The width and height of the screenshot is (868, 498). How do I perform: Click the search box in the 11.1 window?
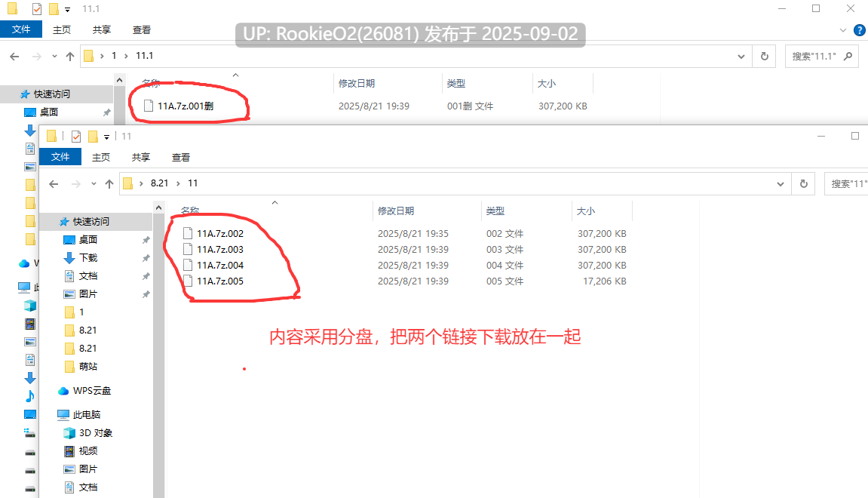coord(822,56)
